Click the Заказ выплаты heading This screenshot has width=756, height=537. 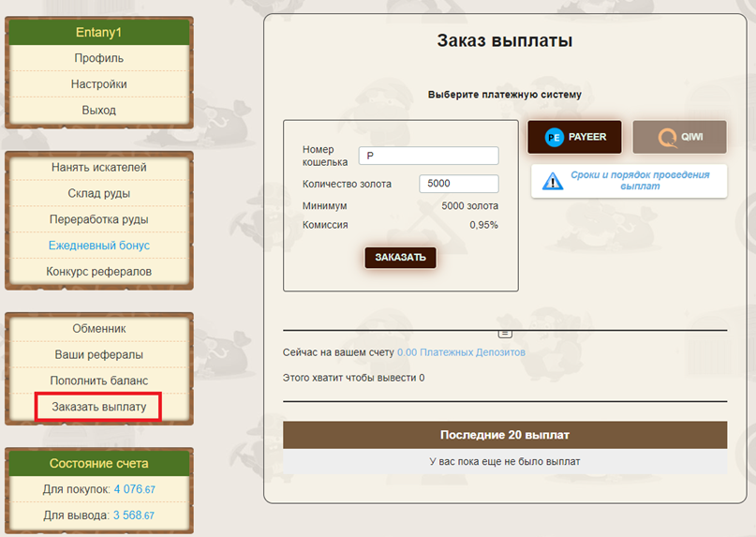click(x=505, y=40)
